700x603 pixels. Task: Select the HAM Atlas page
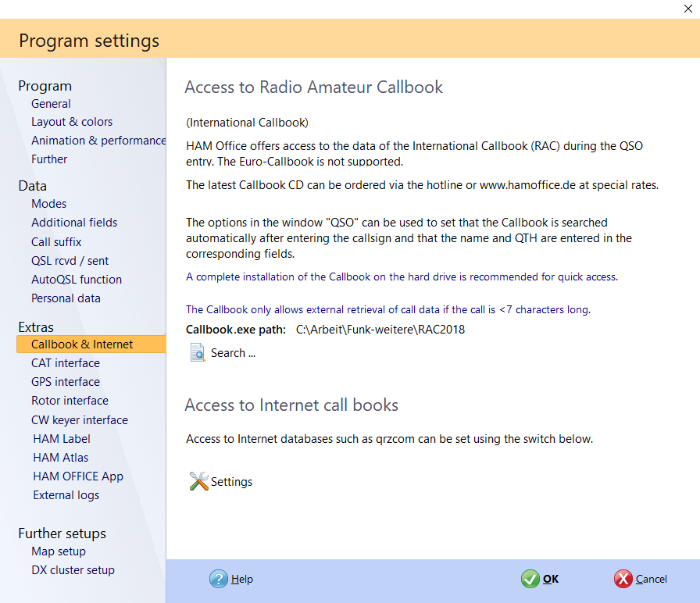click(x=61, y=458)
